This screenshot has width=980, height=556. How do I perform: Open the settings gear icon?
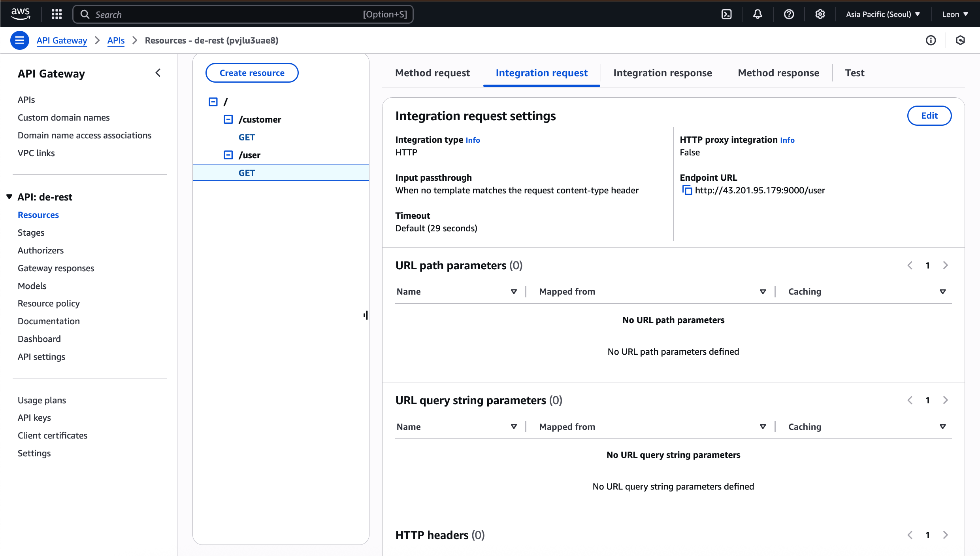point(820,14)
